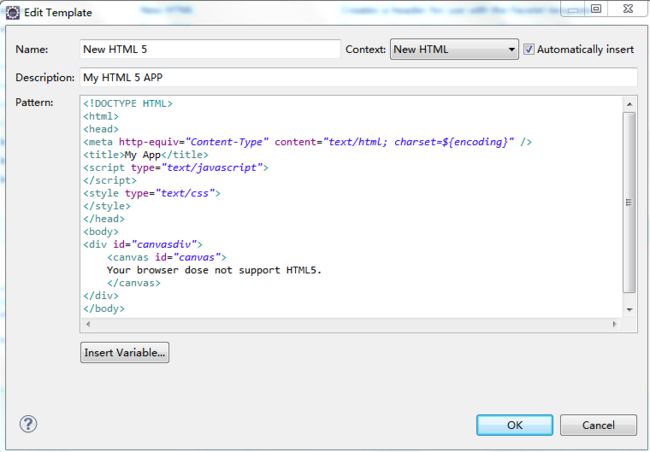Click the Name field containing New HTML 5
650x452 pixels.
(210, 49)
